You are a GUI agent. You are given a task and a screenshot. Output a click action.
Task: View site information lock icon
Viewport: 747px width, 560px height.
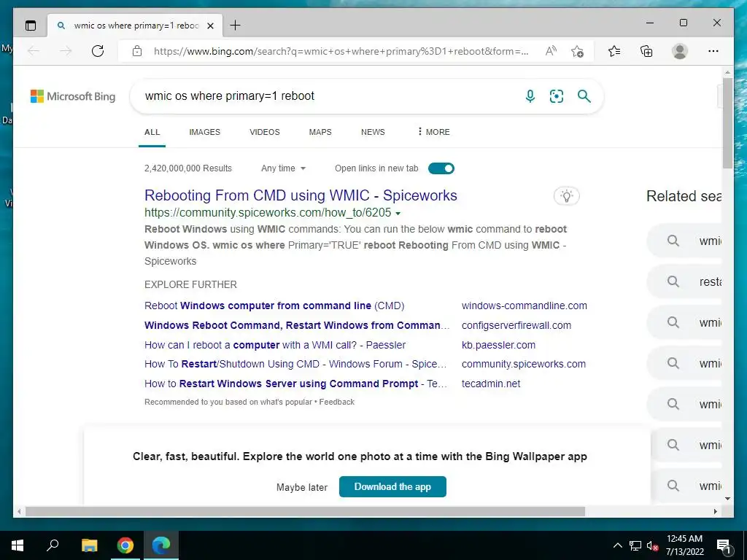point(137,51)
